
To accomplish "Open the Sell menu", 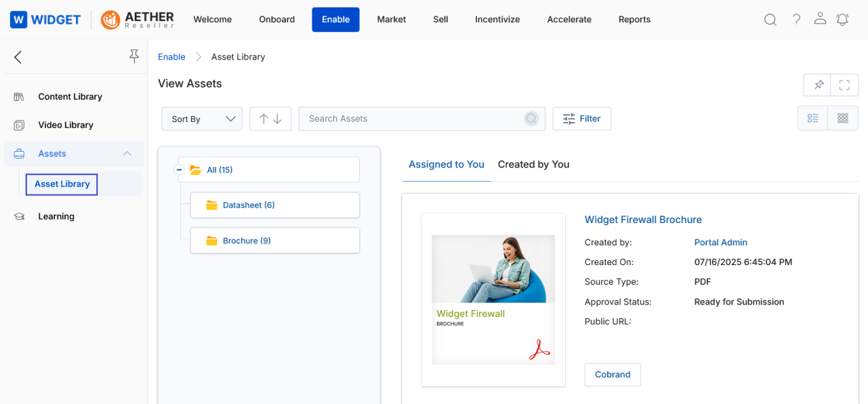I will point(440,20).
